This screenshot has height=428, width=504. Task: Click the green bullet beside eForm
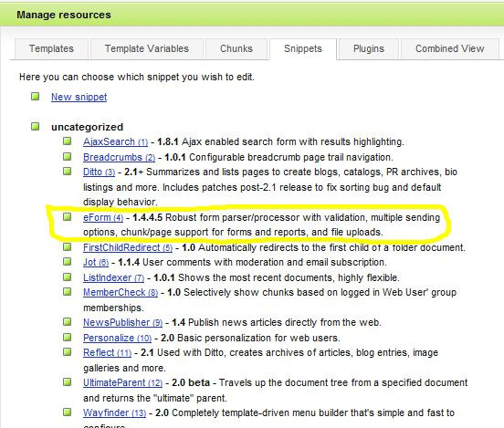pos(68,216)
